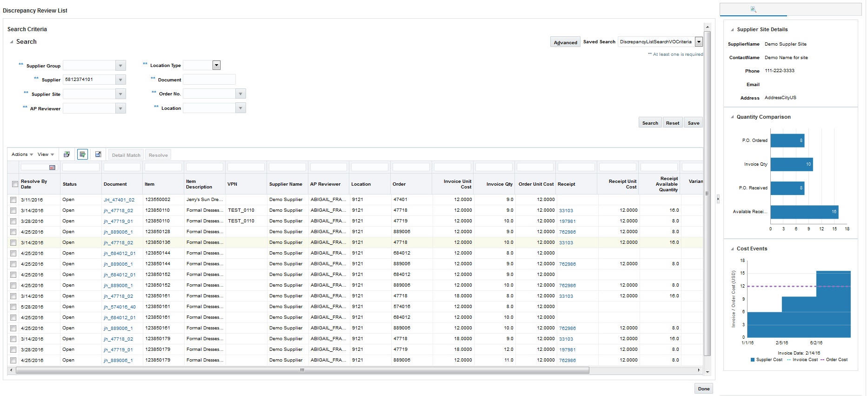Open receipt 33103 for item 123850136
Viewport: 868px width, 396px height.
566,243
